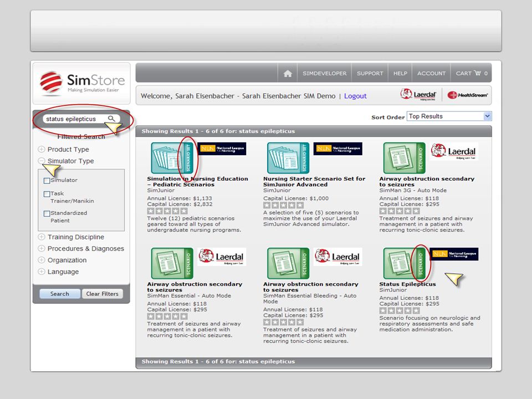Expand the Product Type filter
532x399 pixels.
coord(42,149)
